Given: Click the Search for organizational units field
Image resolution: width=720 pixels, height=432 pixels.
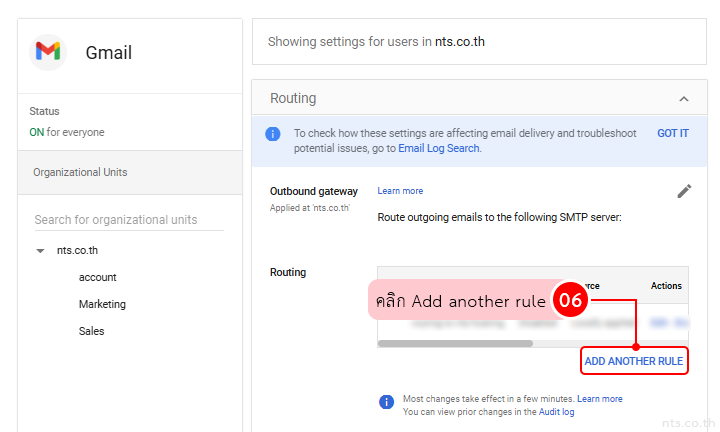Looking at the screenshot, I should [128, 220].
